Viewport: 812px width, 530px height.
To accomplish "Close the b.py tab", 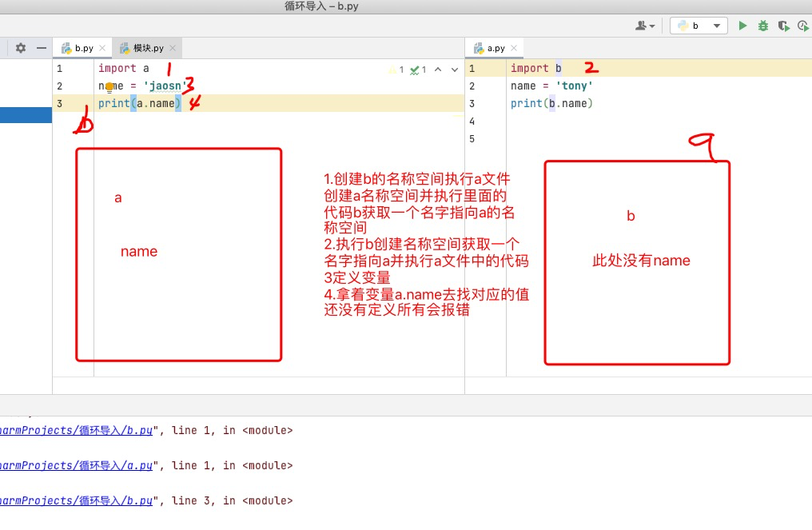I will pos(102,48).
